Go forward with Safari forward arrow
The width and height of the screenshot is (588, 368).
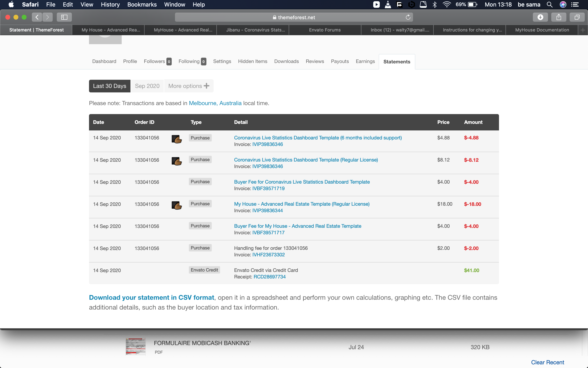[47, 17]
